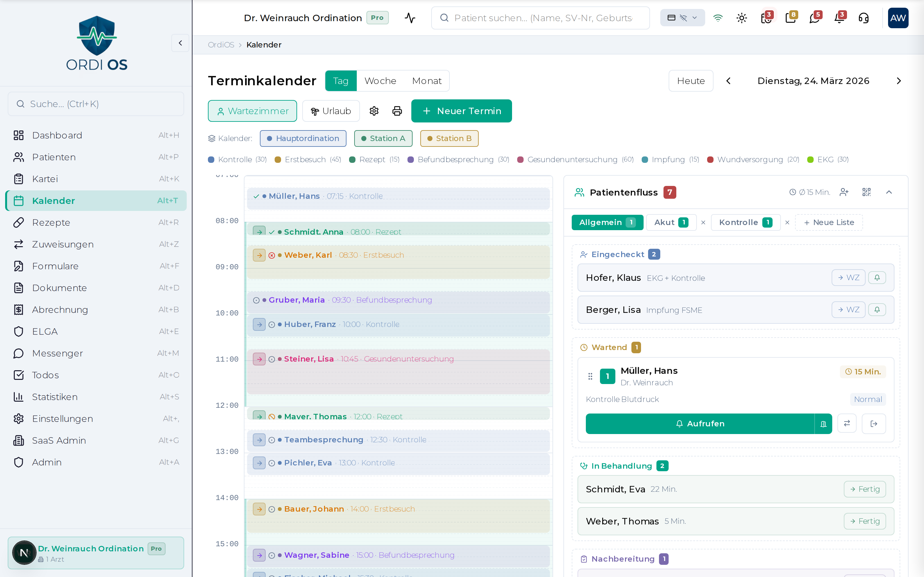This screenshot has height=577, width=924.
Task: Click the Neuer Termin button
Action: [x=461, y=111]
